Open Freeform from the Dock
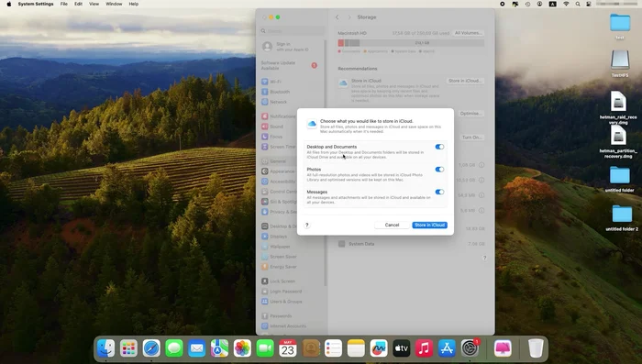 tap(379, 348)
